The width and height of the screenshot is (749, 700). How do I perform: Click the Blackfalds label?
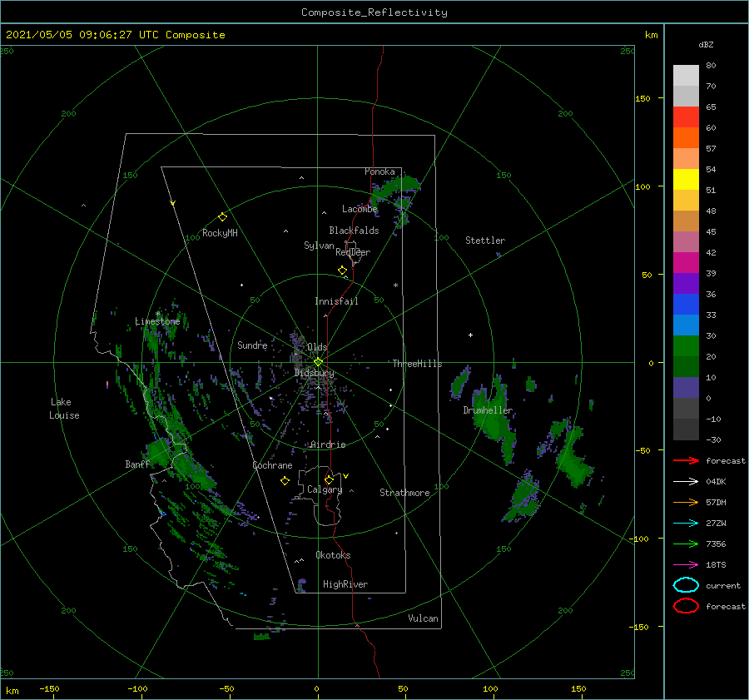point(354,231)
